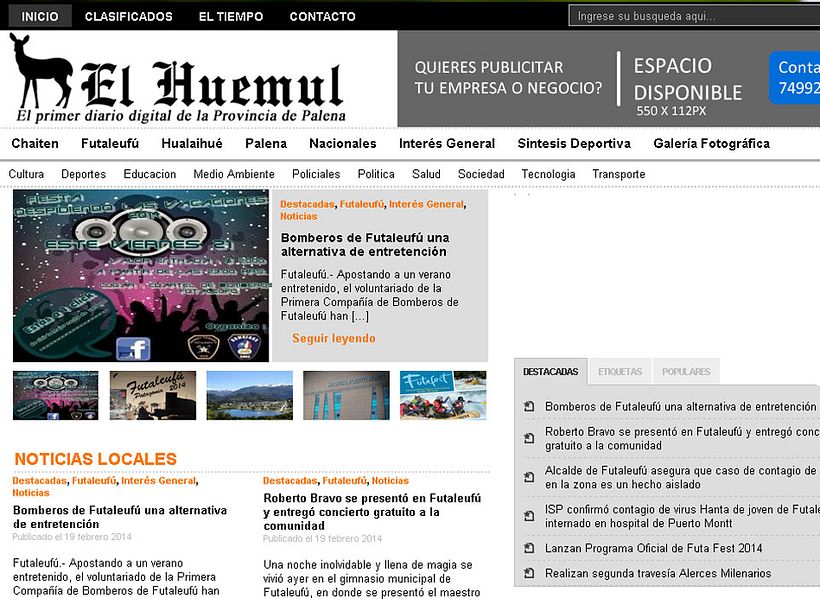Select the lake and mountains thumbnail
This screenshot has width=820, height=599.
click(x=250, y=395)
